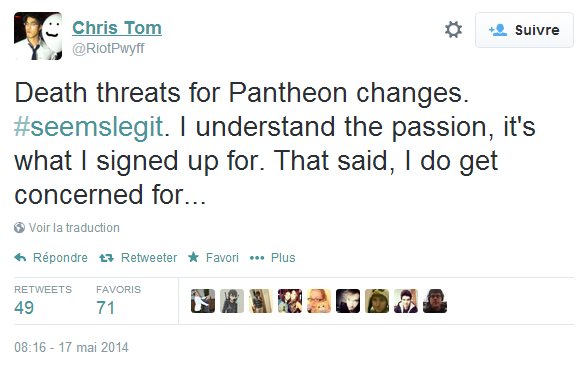Open the blonde girl with glasses avatar
582x368 pixels.
coord(318,301)
